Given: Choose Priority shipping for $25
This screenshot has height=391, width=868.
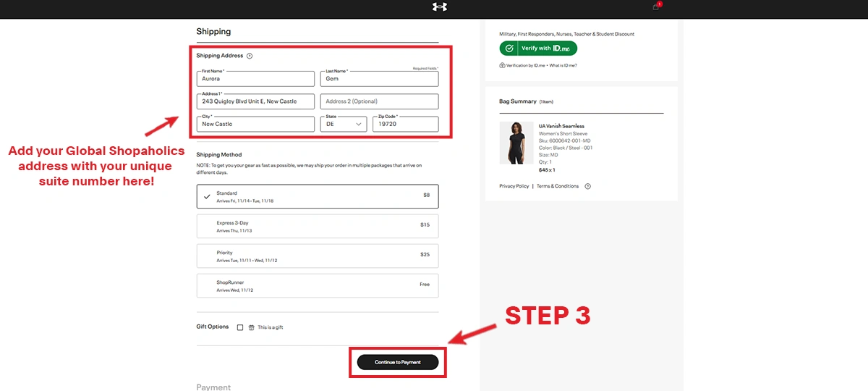Looking at the screenshot, I should point(317,256).
